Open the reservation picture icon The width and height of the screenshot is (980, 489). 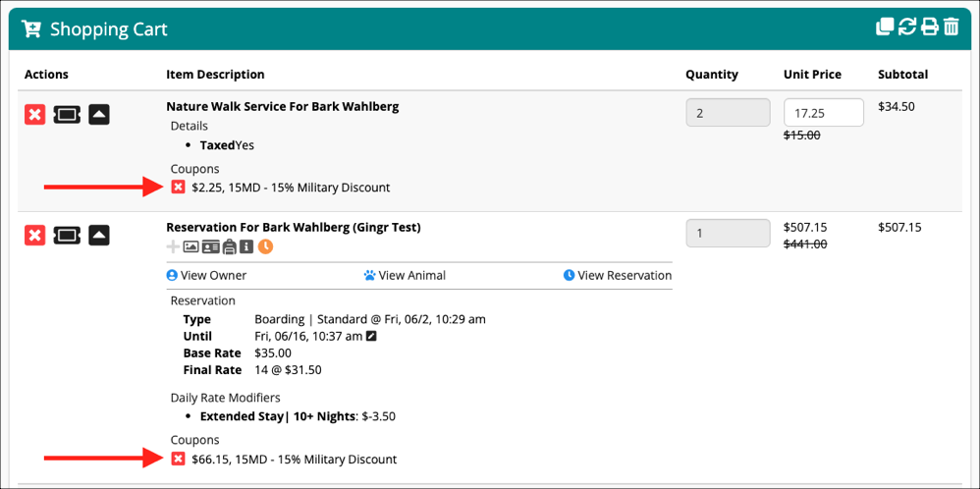coord(191,247)
